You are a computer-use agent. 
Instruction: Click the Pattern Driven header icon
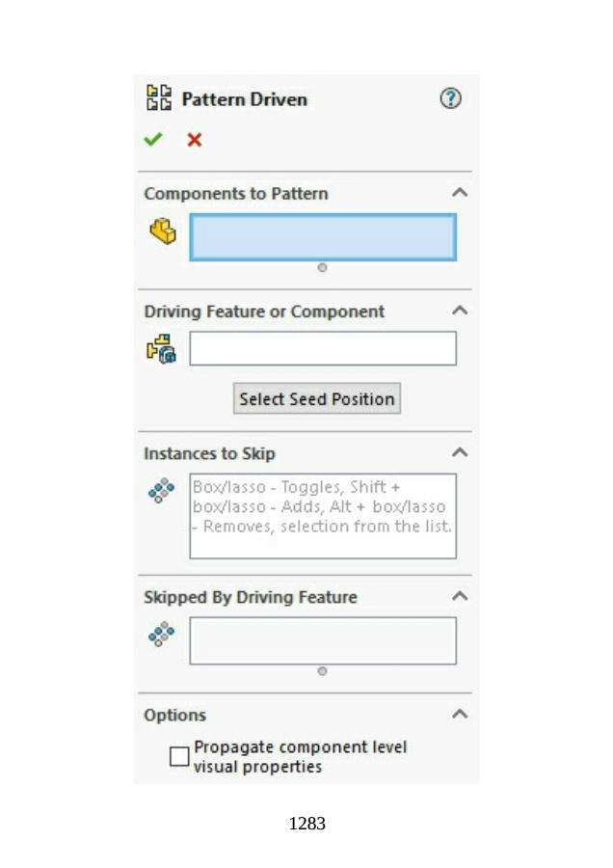point(158,98)
